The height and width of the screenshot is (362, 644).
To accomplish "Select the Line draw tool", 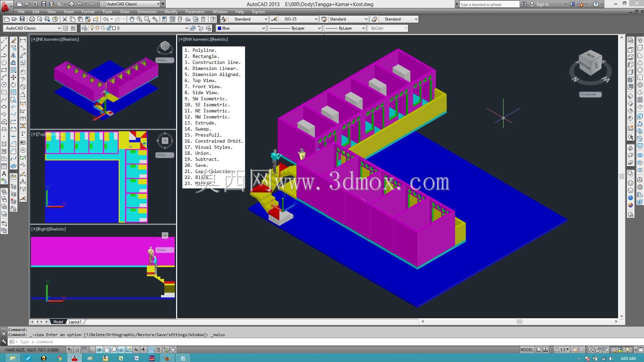I will 4,40.
